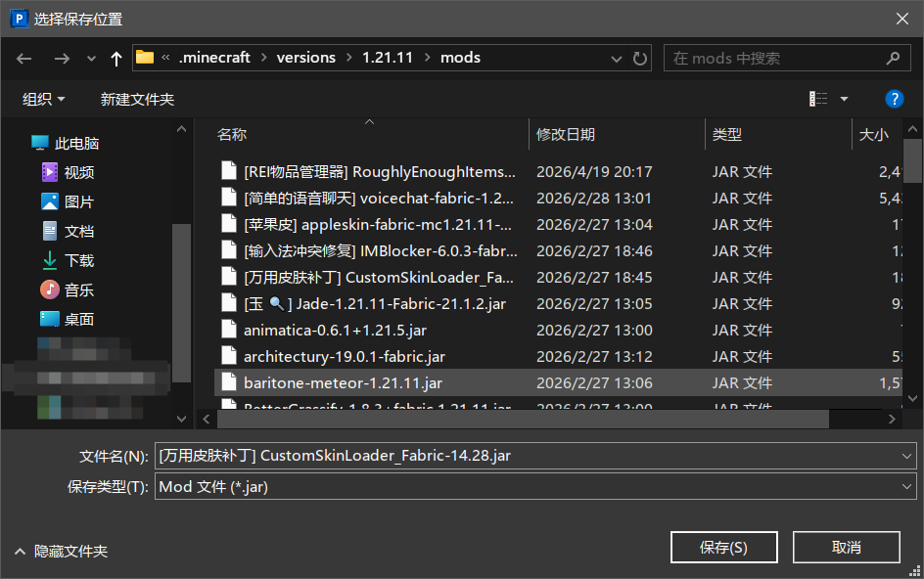Image resolution: width=924 pixels, height=579 pixels.
Task: Go up one folder level
Action: pyautogui.click(x=116, y=59)
